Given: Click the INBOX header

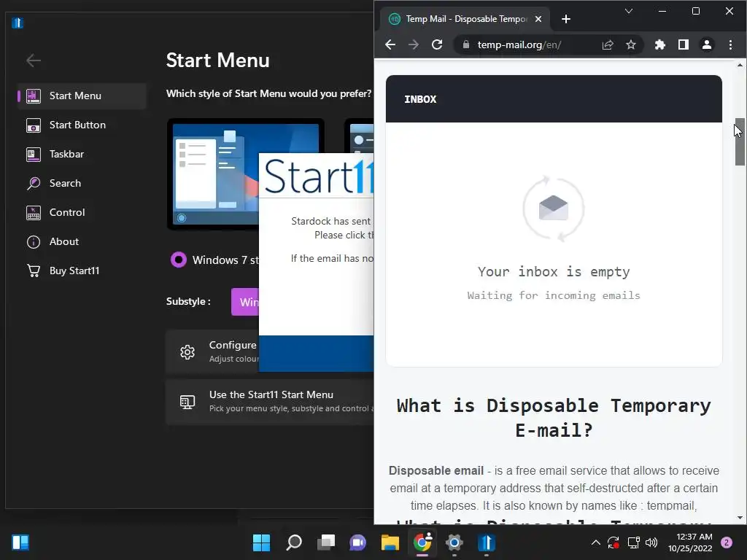Looking at the screenshot, I should coord(420,99).
